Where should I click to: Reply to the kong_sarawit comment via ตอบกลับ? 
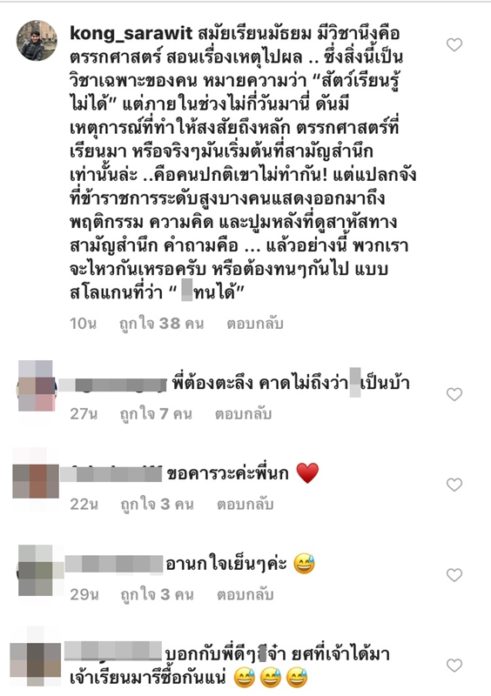click(255, 324)
